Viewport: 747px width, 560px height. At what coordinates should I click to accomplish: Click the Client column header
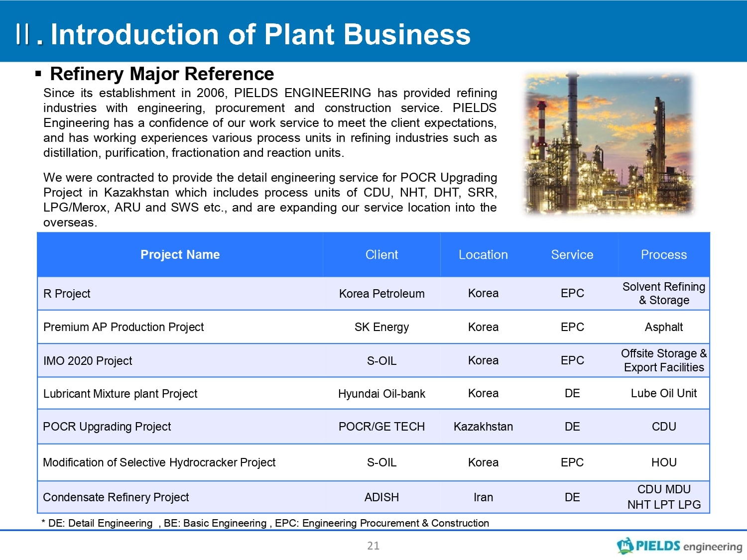point(381,254)
